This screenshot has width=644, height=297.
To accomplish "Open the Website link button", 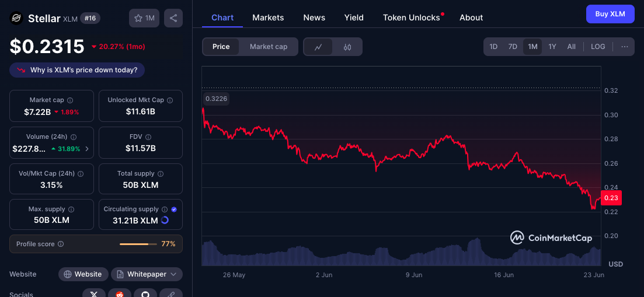I will (83, 274).
